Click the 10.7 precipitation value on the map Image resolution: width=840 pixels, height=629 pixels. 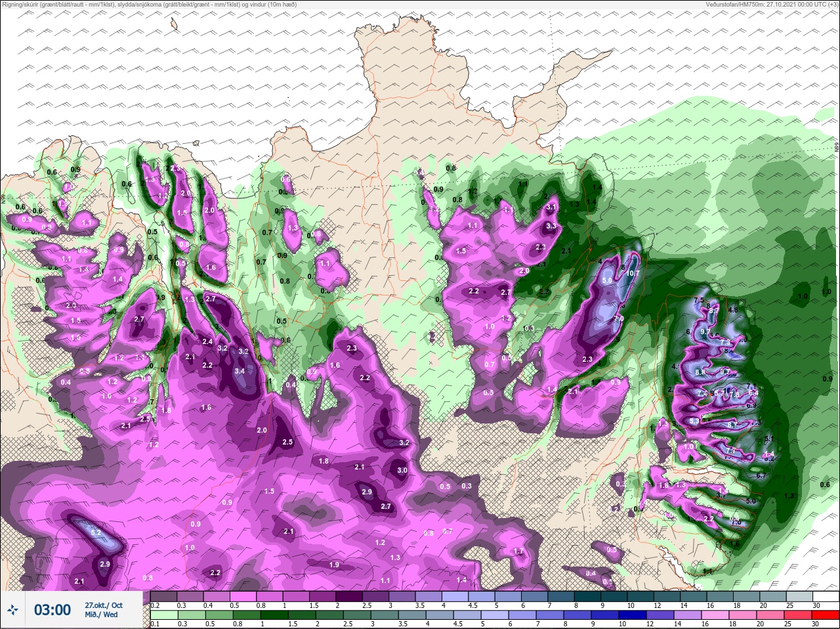click(633, 273)
